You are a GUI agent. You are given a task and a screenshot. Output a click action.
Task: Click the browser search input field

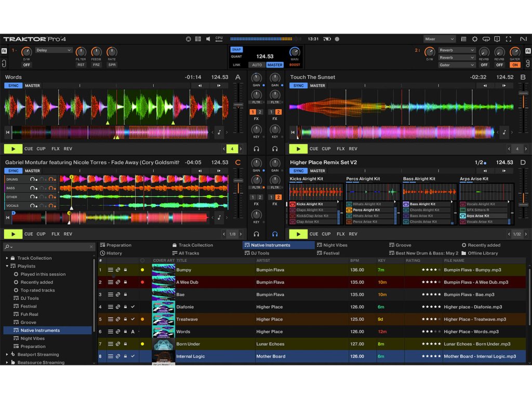[49, 247]
